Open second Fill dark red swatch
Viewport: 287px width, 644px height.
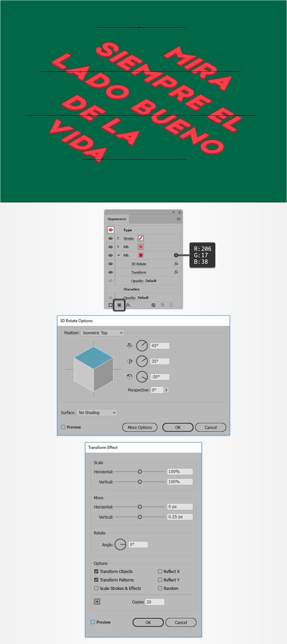(x=141, y=255)
